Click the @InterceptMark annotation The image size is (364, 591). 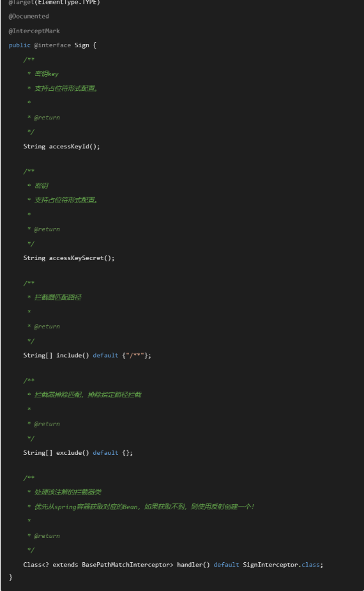pyautogui.click(x=34, y=31)
